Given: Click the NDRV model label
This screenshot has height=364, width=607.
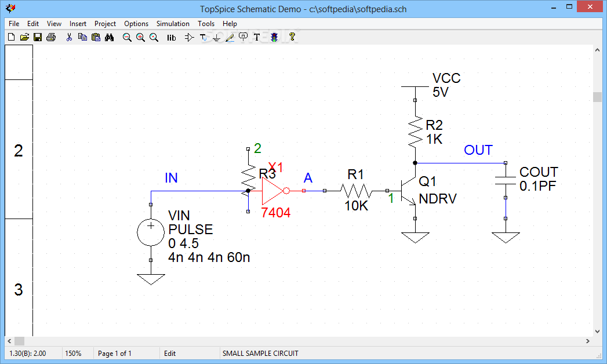Looking at the screenshot, I should [438, 199].
